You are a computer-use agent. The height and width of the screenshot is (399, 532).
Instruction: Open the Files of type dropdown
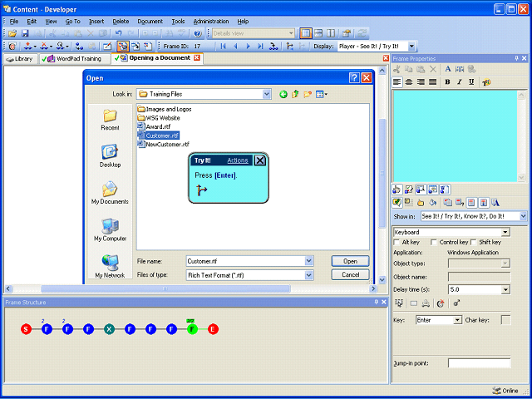[308, 275]
